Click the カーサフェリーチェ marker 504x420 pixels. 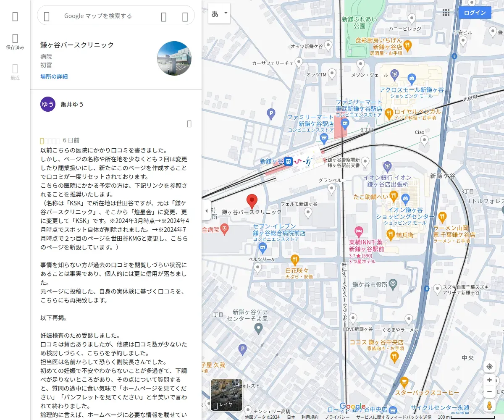pos(299,63)
